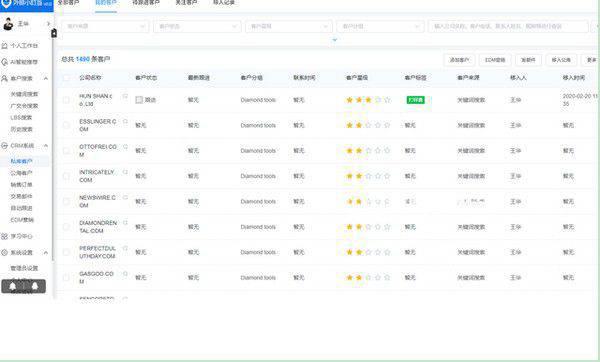The height and width of the screenshot is (362, 600).
Task: Switch to the 关注客户 tab
Action: coord(186,3)
